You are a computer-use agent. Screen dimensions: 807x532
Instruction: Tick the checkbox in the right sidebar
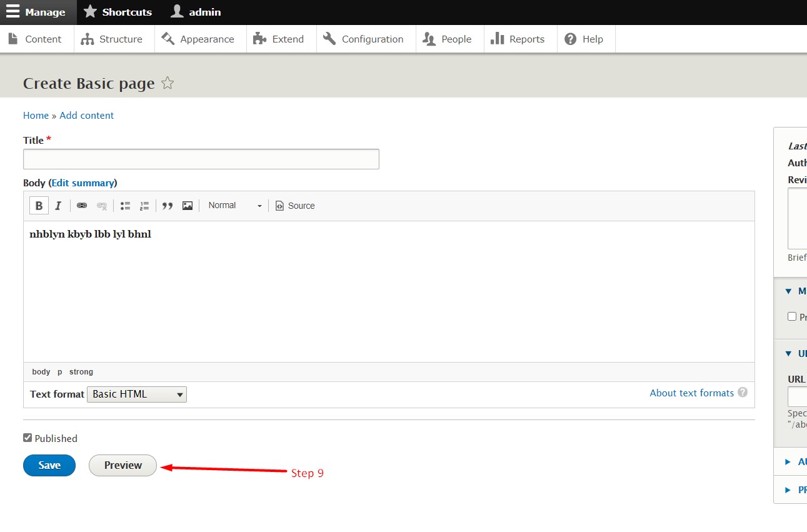tap(792, 316)
